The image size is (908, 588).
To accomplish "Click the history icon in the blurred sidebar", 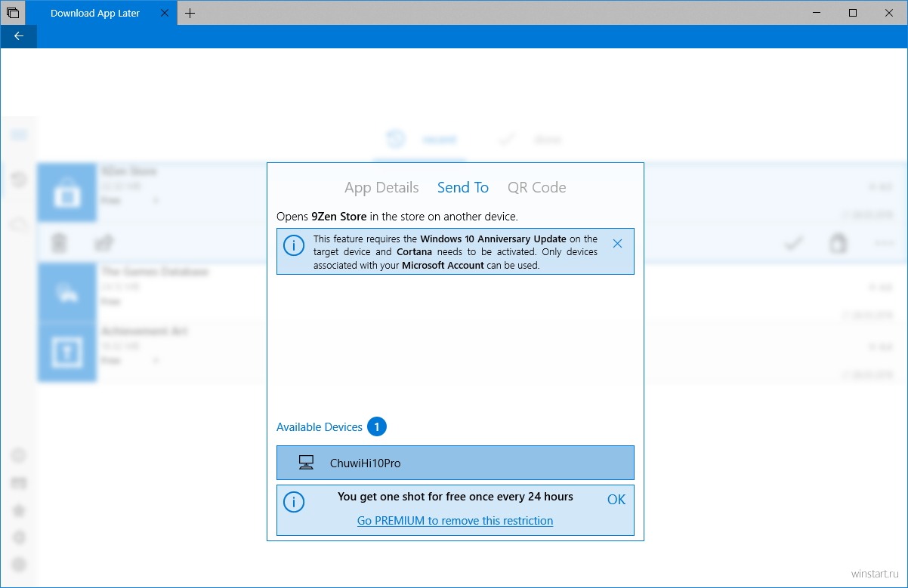I will [x=19, y=180].
